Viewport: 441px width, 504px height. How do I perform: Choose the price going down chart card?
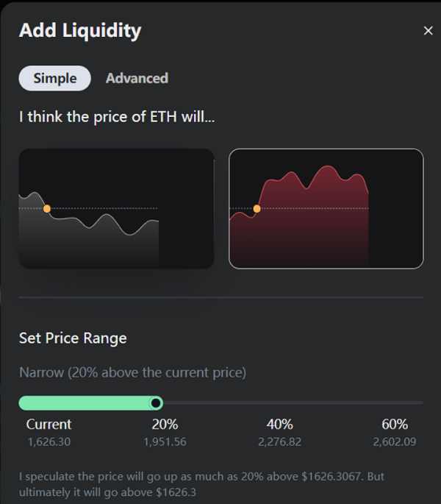pos(116,209)
